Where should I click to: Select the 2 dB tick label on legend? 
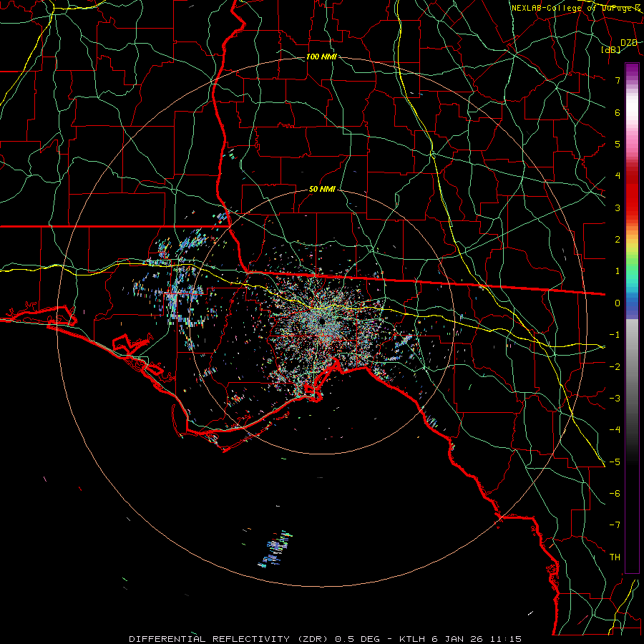(618, 240)
